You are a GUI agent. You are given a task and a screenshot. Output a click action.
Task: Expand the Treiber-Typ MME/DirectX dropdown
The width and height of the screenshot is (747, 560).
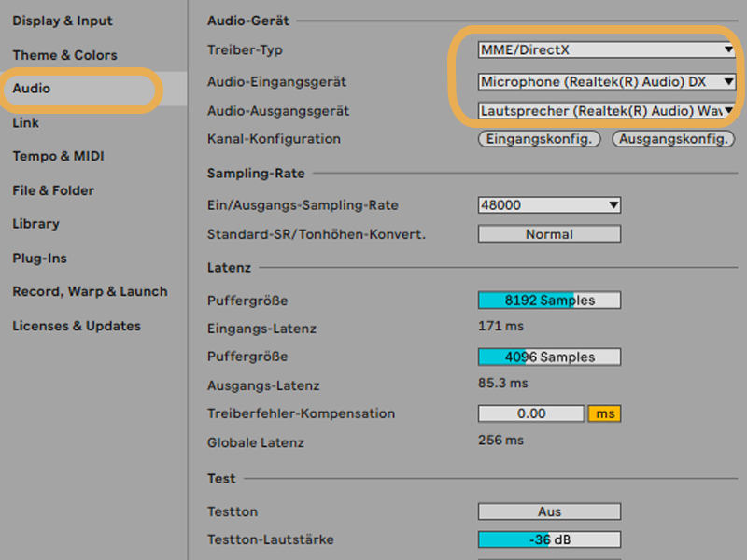[606, 49]
